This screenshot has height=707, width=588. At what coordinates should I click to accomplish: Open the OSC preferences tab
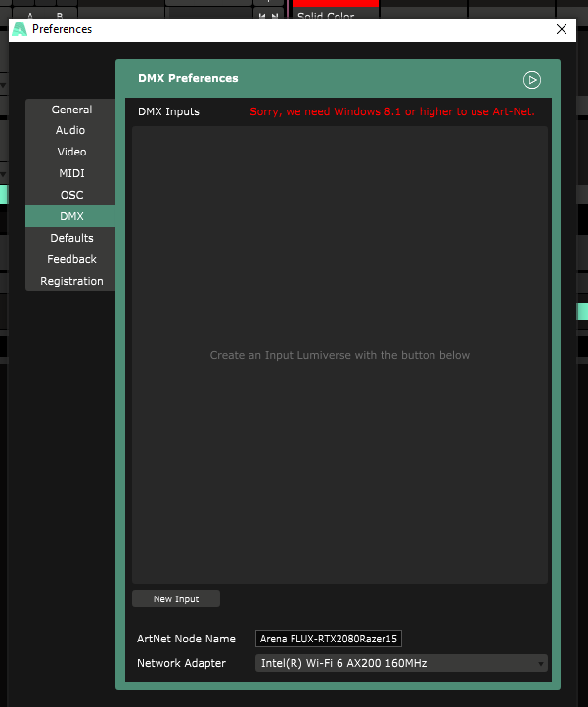[x=71, y=196]
